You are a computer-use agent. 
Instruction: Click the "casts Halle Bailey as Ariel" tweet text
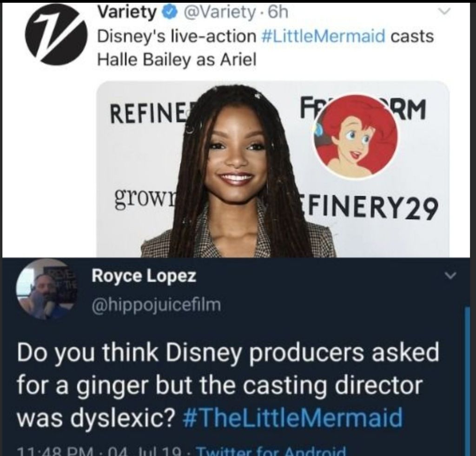click(177, 60)
